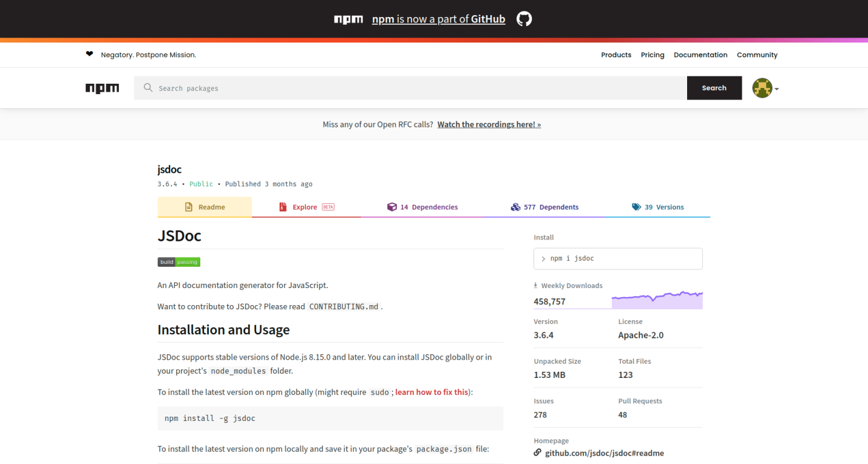This screenshot has width=868, height=464.
Task: Click the GitHub Octocat icon in banner
Action: [x=524, y=19]
